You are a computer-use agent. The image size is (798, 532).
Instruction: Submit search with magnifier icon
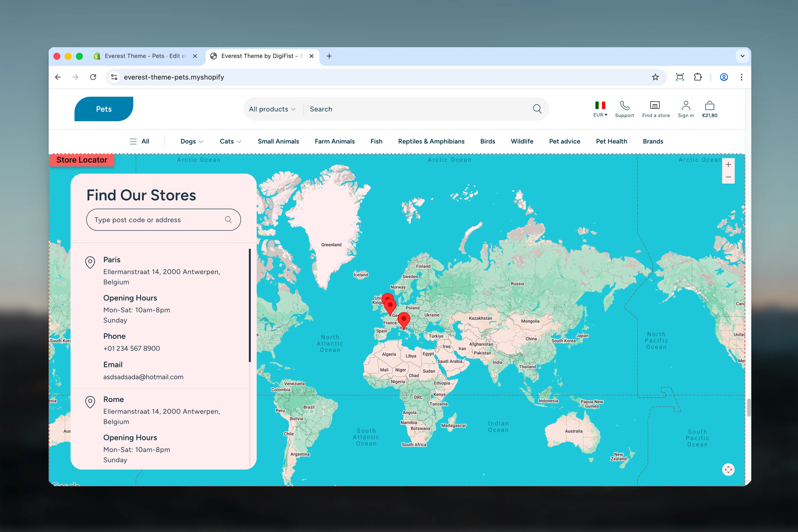[537, 109]
